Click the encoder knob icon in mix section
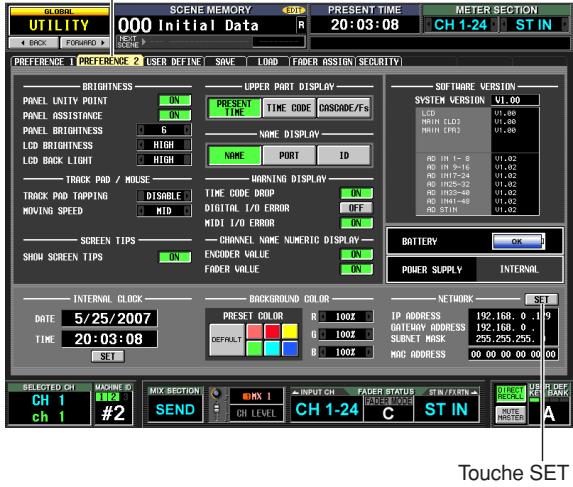 (216, 394)
